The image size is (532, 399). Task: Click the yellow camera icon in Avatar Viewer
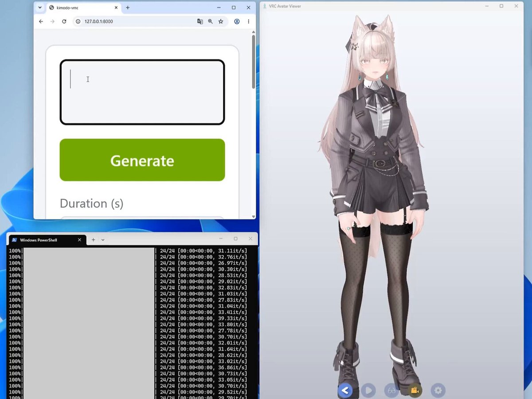tap(415, 391)
